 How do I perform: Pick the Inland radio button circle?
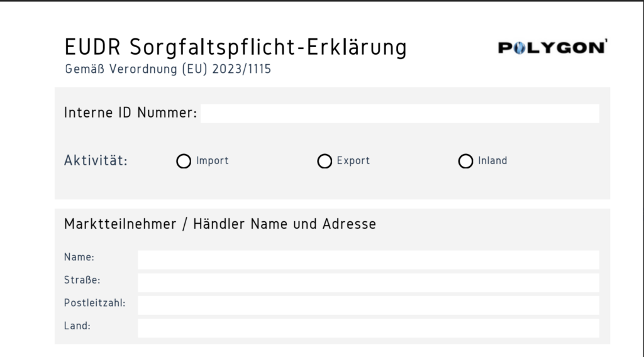click(465, 162)
